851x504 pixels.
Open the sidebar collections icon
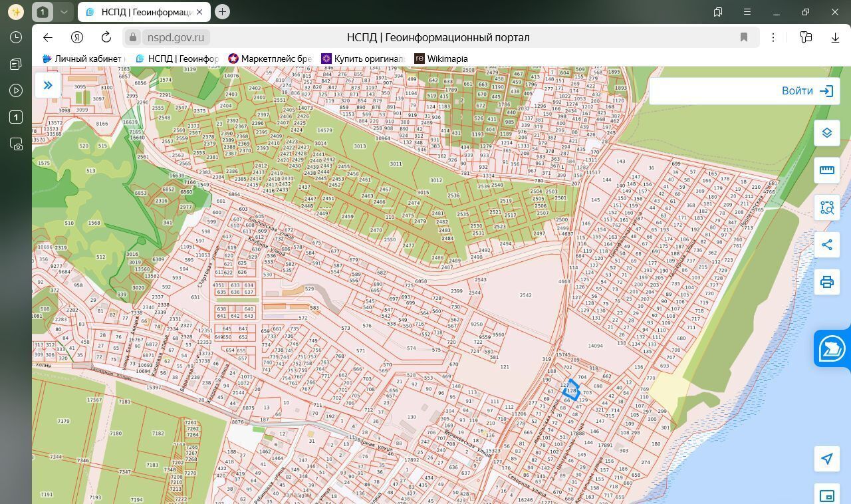(x=16, y=64)
